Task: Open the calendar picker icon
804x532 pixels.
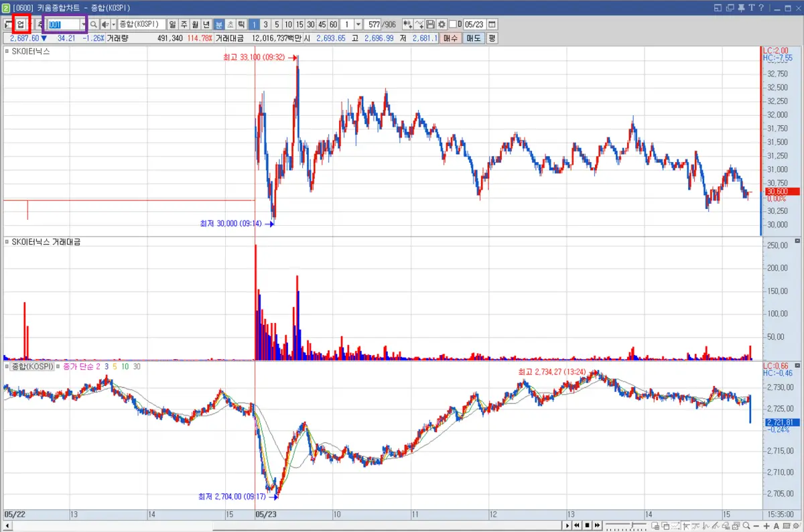Action: pyautogui.click(x=492, y=24)
